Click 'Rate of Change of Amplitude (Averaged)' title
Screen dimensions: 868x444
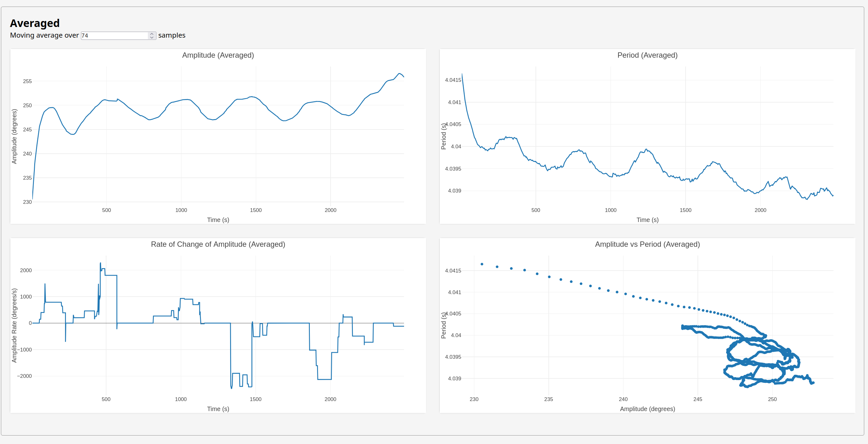point(218,244)
